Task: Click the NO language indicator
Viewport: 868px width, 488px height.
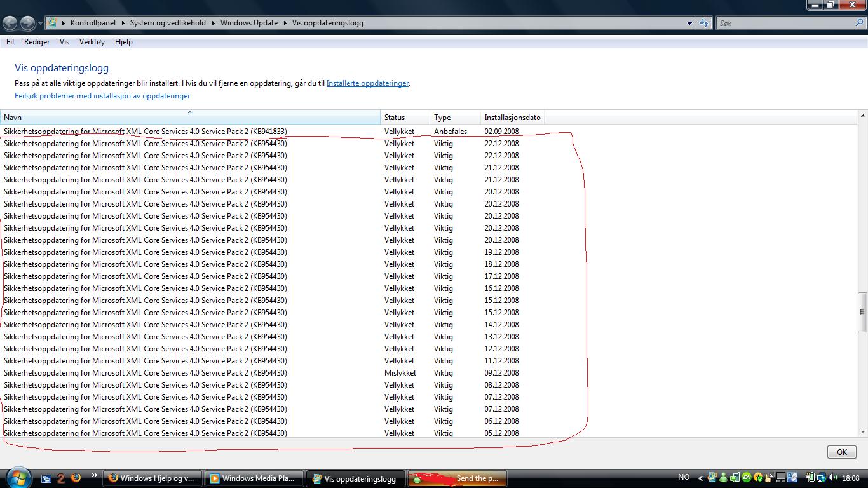Action: (x=684, y=477)
